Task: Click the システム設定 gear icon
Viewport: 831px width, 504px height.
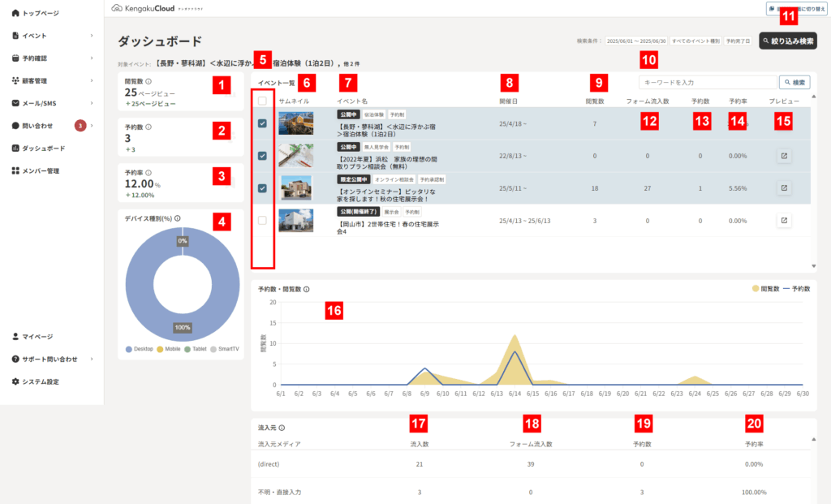Action: pos(15,381)
